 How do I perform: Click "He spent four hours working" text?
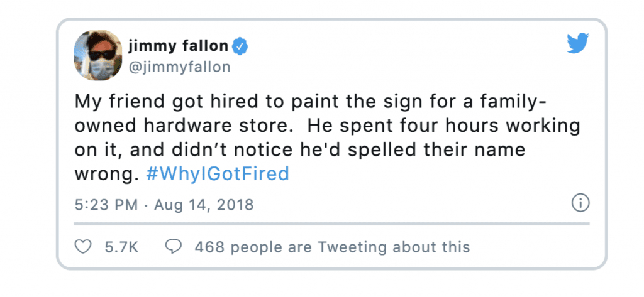pyautogui.click(x=444, y=126)
